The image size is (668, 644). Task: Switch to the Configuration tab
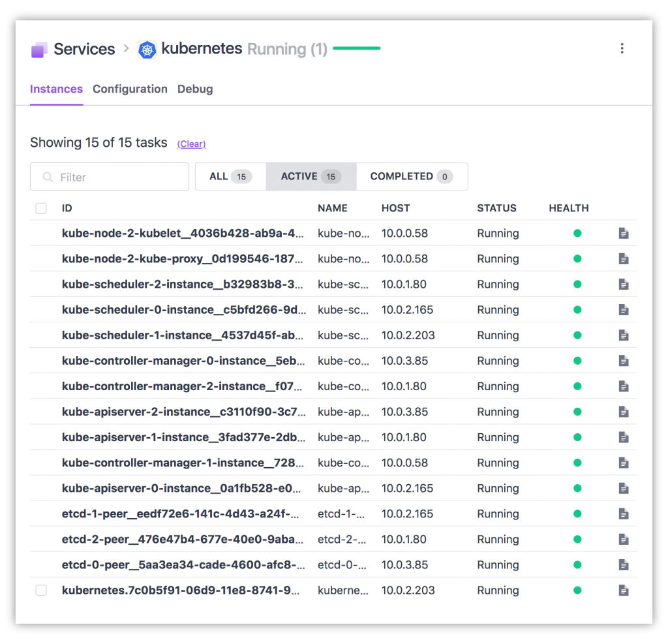click(130, 89)
